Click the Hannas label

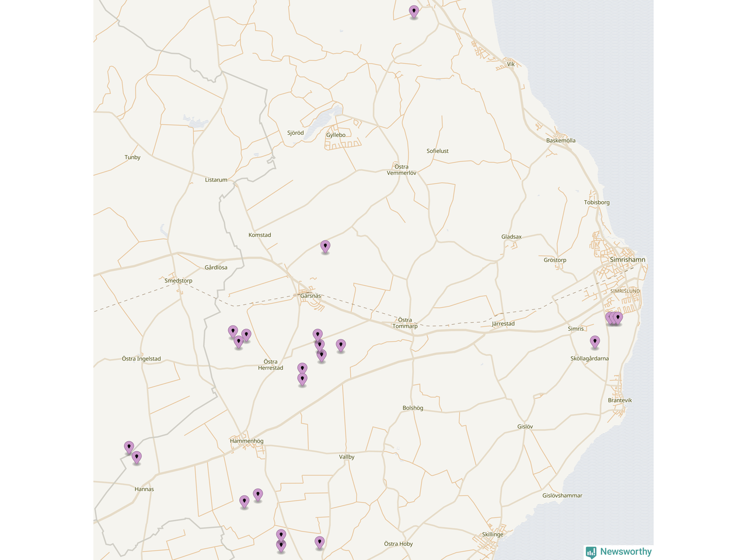coord(144,489)
